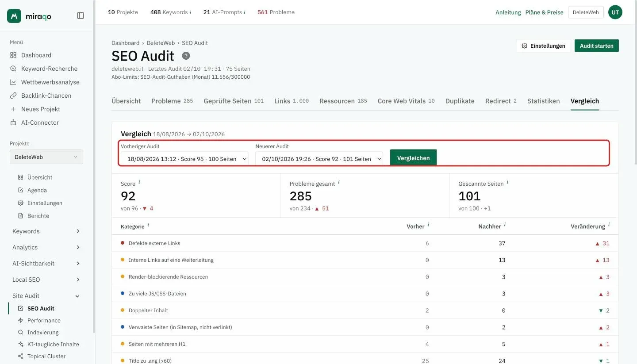The height and width of the screenshot is (364, 637).
Task: Switch to the Geprüfte Seiten tab
Action: pyautogui.click(x=234, y=101)
